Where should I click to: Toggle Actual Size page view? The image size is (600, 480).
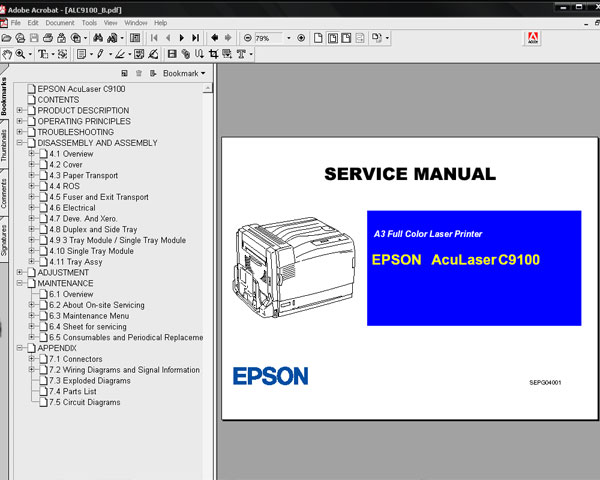pyautogui.click(x=318, y=38)
